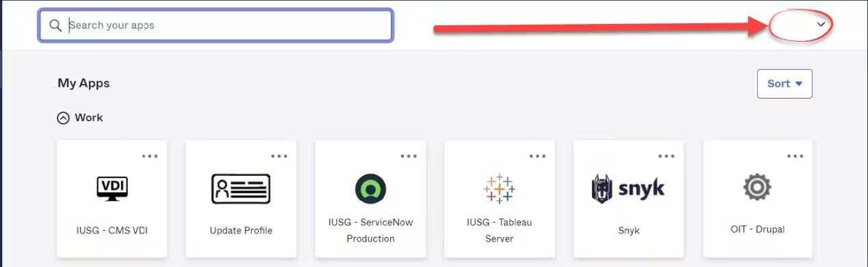Focus the Search your apps field
The height and width of the screenshot is (267, 868).
216,25
